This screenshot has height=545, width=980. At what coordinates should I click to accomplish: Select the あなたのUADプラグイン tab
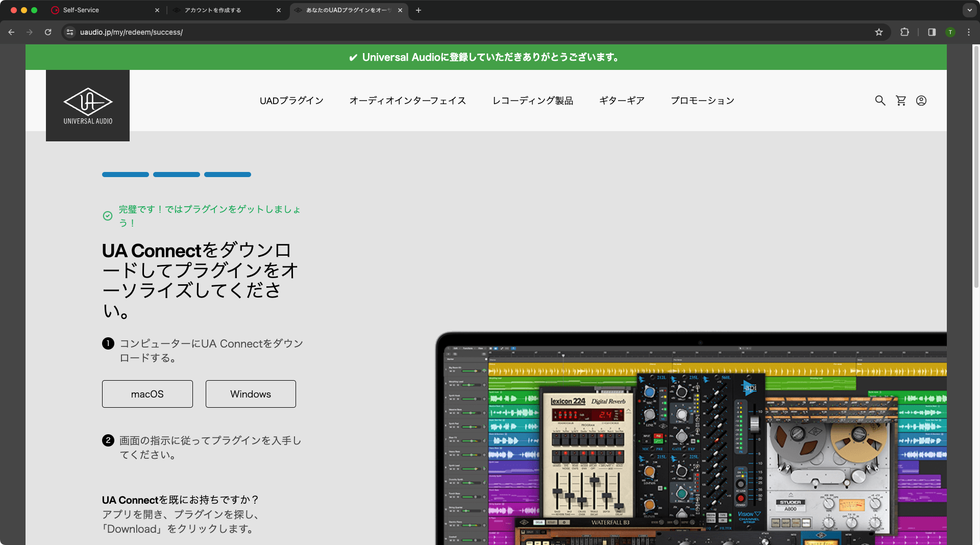click(349, 10)
